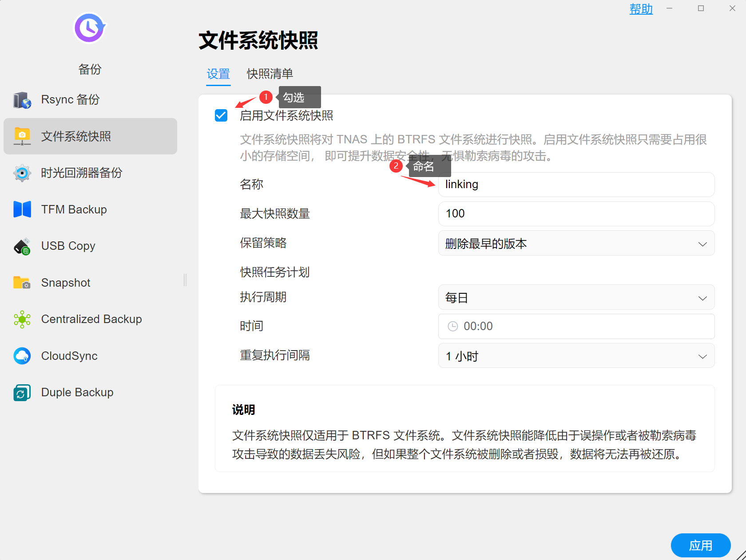The image size is (746, 560).
Task: Expand the 重复执行间隔 dropdown showing 1 小时
Action: (x=576, y=356)
